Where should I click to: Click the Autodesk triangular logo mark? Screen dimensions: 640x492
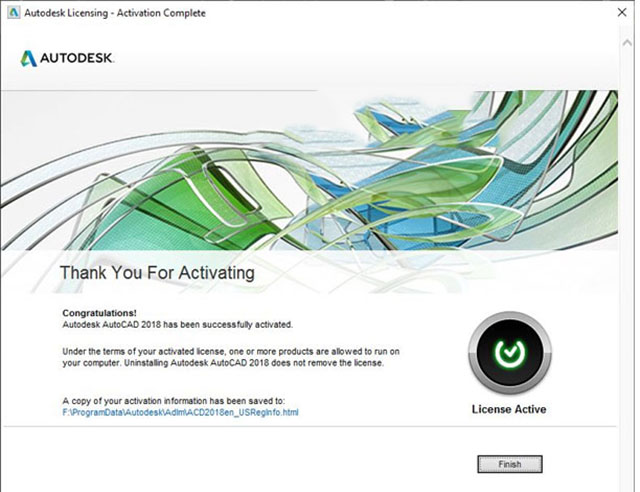29,58
